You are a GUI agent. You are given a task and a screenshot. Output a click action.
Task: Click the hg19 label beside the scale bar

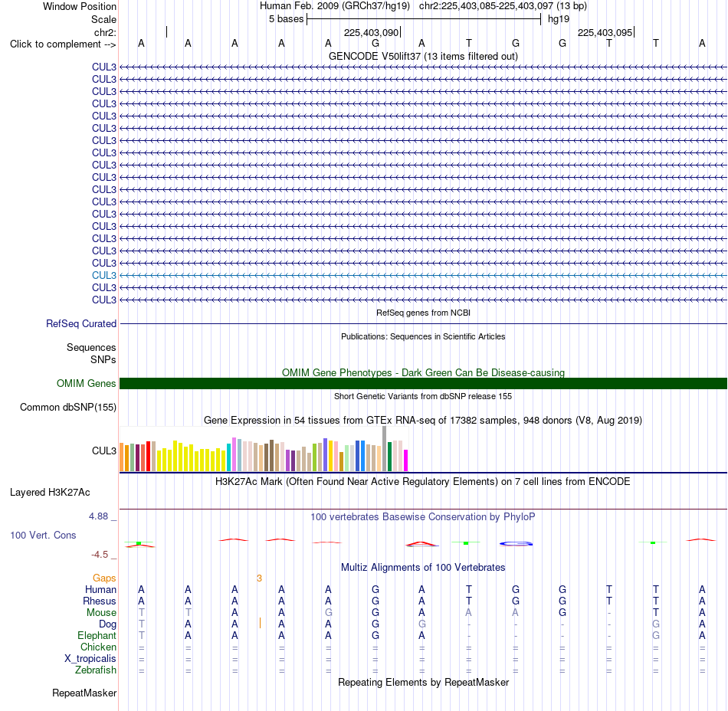pos(559,19)
